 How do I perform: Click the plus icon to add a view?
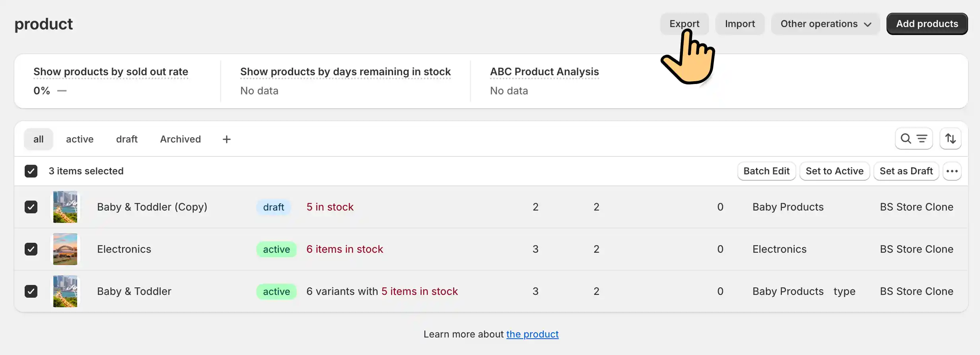[226, 139]
